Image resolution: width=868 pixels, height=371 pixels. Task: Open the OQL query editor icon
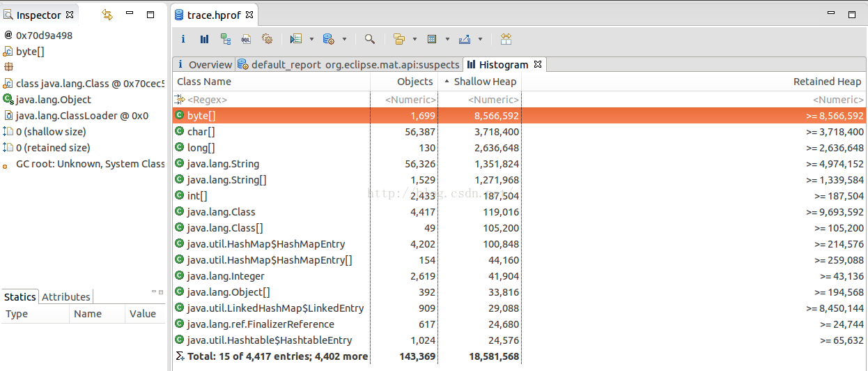tap(246, 39)
